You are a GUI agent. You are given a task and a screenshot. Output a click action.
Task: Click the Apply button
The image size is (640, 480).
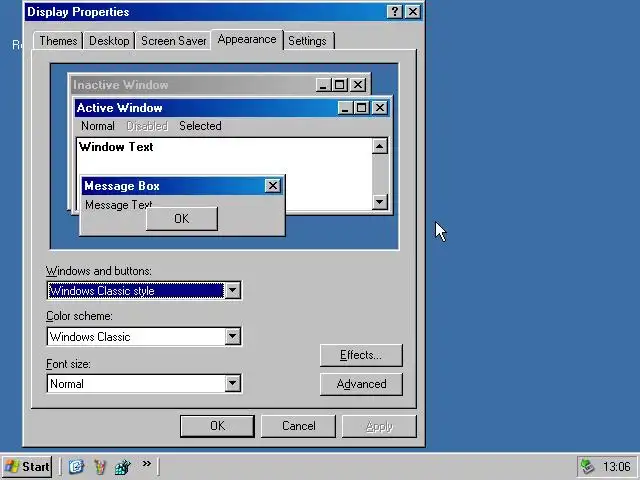click(379, 426)
